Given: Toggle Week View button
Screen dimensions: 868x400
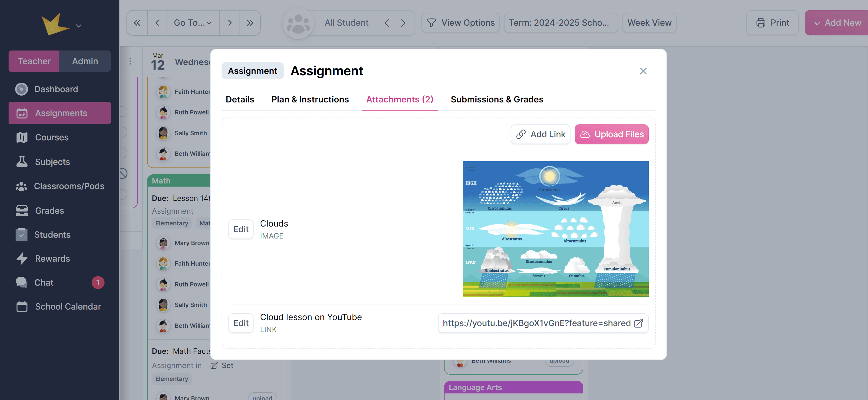Looking at the screenshot, I should click(x=649, y=23).
